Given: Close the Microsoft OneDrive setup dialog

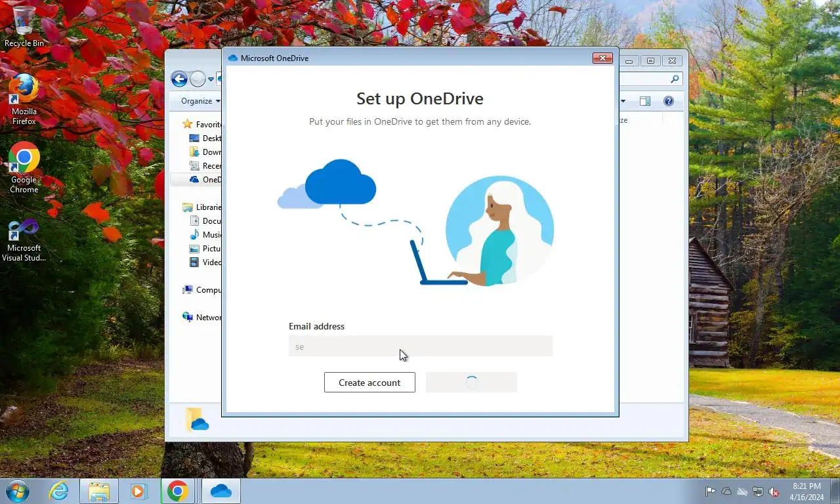Looking at the screenshot, I should 602,58.
